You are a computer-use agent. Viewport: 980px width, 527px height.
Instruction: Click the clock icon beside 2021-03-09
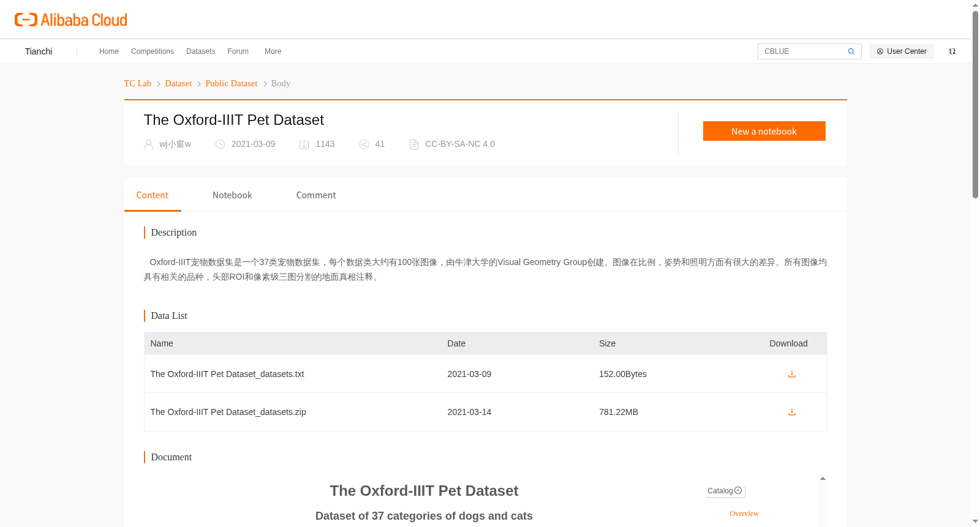(221, 144)
